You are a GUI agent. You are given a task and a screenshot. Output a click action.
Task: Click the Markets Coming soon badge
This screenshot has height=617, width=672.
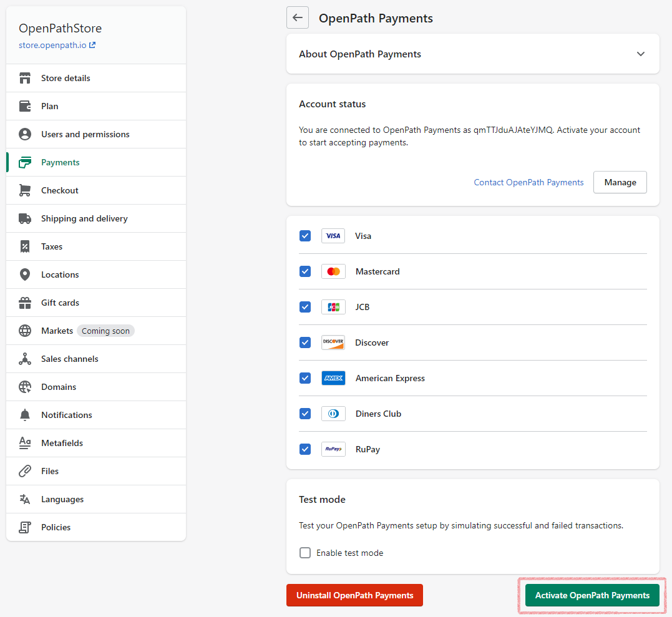tap(105, 331)
